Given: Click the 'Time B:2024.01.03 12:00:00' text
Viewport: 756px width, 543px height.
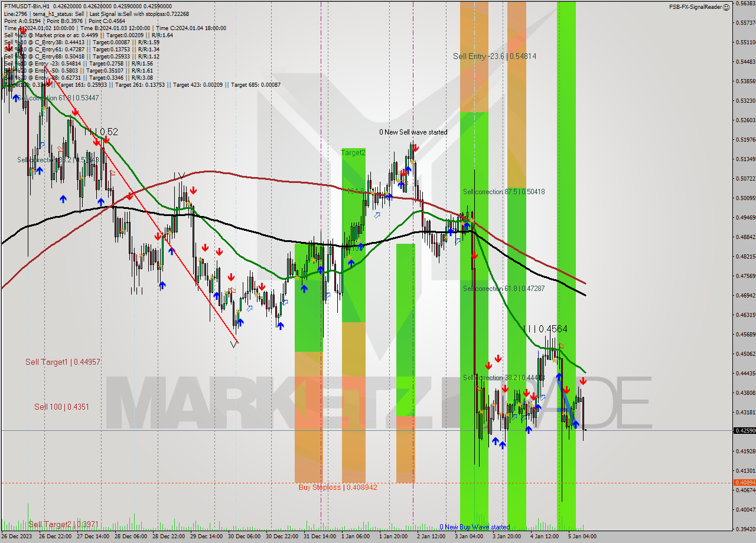Looking at the screenshot, I should click(116, 28).
